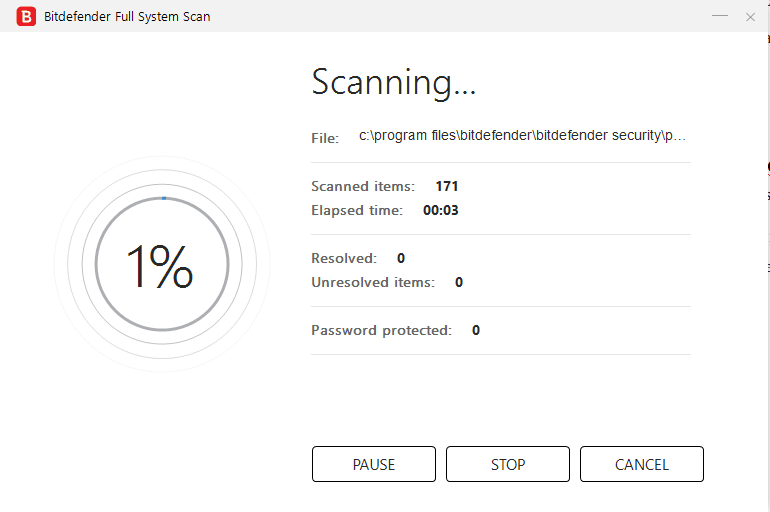The height and width of the screenshot is (512, 770).
Task: Click the Bitdefender red B logo icon
Action: coord(26,16)
